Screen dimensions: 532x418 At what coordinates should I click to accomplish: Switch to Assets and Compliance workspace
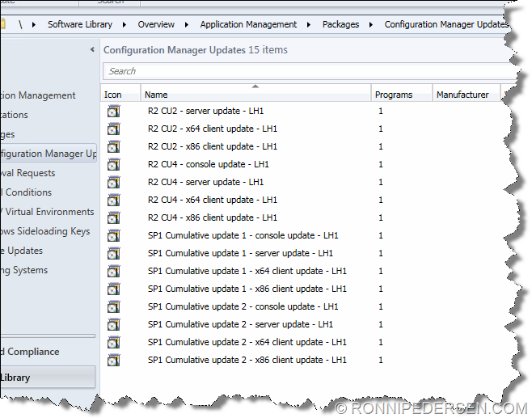click(x=30, y=352)
